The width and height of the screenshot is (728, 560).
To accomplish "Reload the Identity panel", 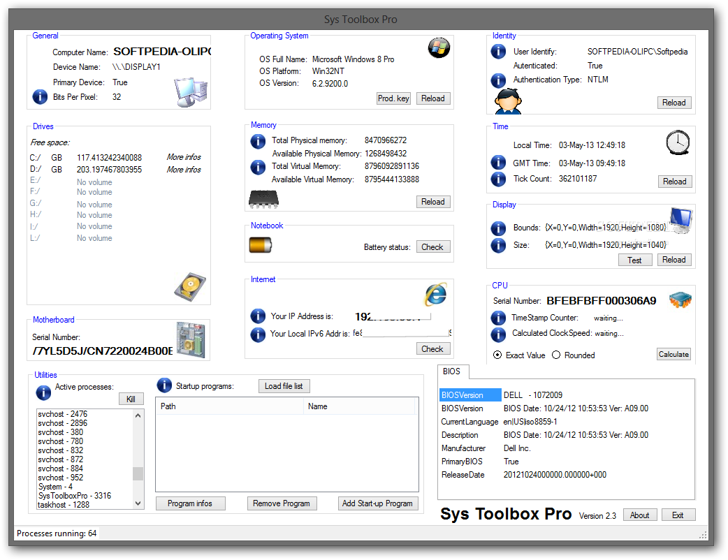I will pos(674,103).
